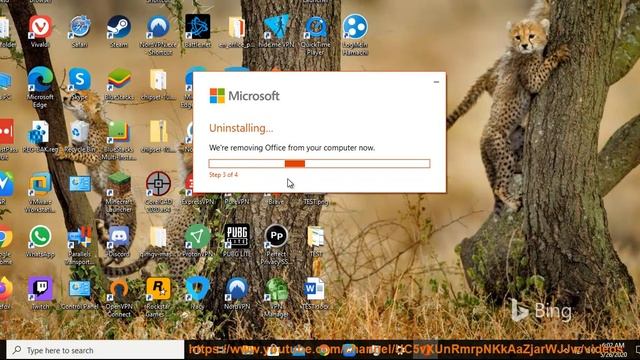This screenshot has width=640, height=360.
Task: Minimize the Office uninstall dialog
Action: [x=436, y=82]
